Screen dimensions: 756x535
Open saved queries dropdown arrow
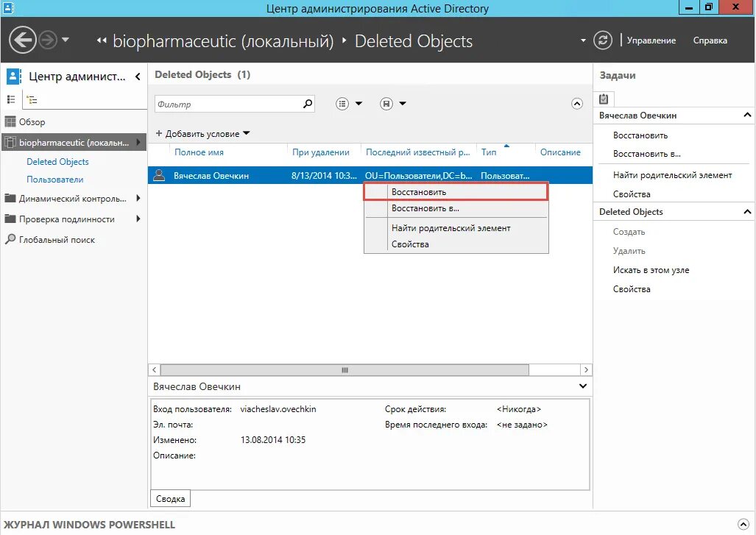click(x=403, y=104)
